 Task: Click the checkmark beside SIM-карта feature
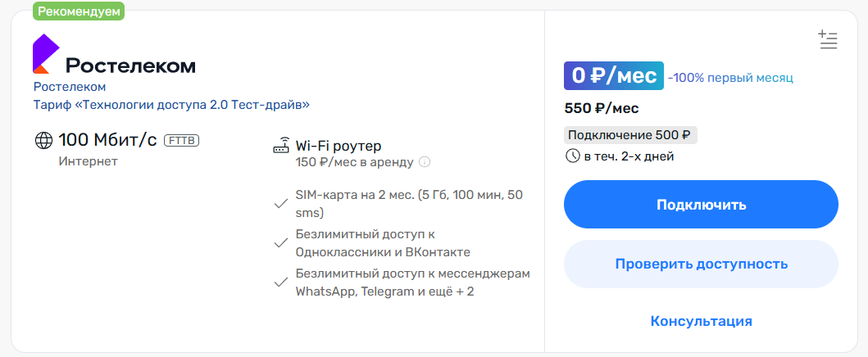280,204
